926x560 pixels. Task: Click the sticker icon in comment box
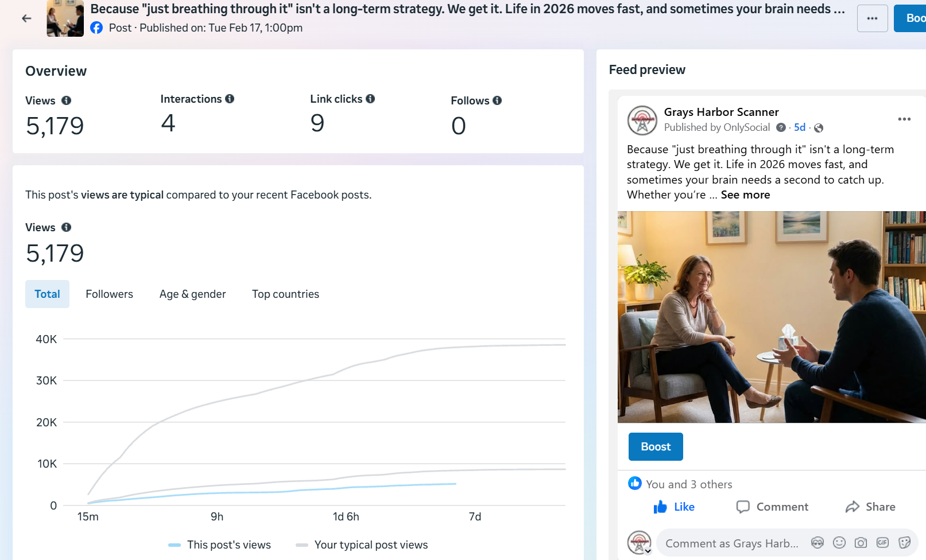(904, 543)
